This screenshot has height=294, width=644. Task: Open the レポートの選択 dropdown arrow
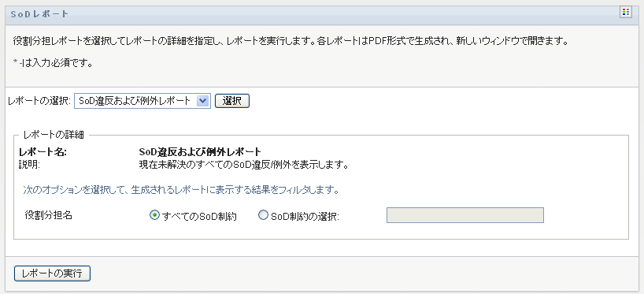203,101
